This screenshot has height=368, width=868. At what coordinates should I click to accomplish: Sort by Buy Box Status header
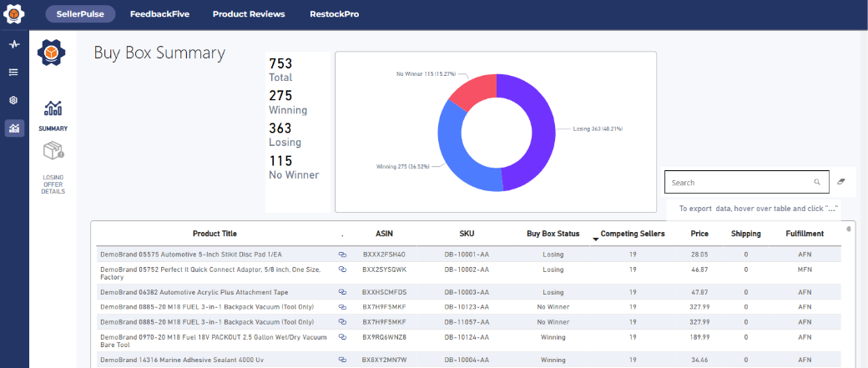click(553, 234)
